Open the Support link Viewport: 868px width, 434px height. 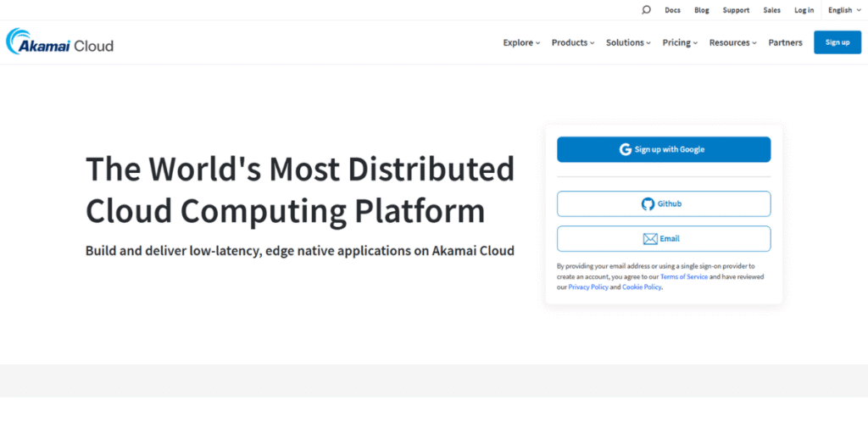pyautogui.click(x=736, y=10)
